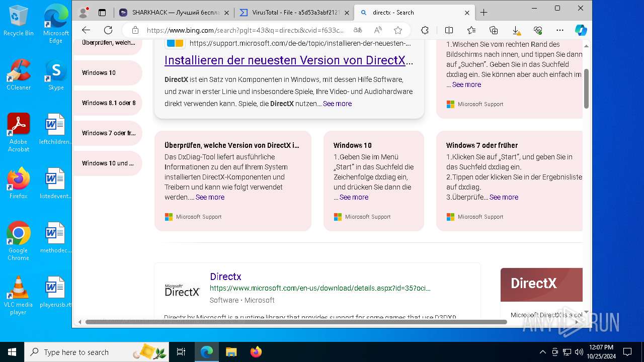Select the Windows 8.1 oder 8 chip
The image size is (644, 362).
108,103
